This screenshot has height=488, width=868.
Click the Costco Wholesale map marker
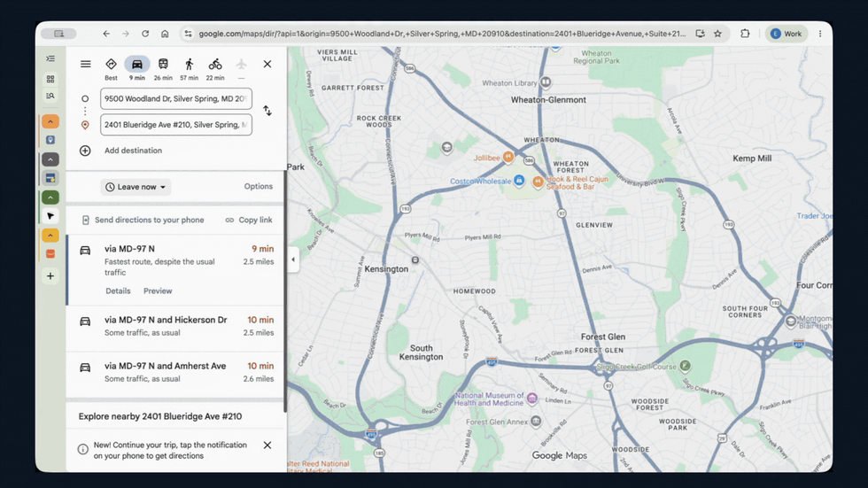(x=519, y=181)
